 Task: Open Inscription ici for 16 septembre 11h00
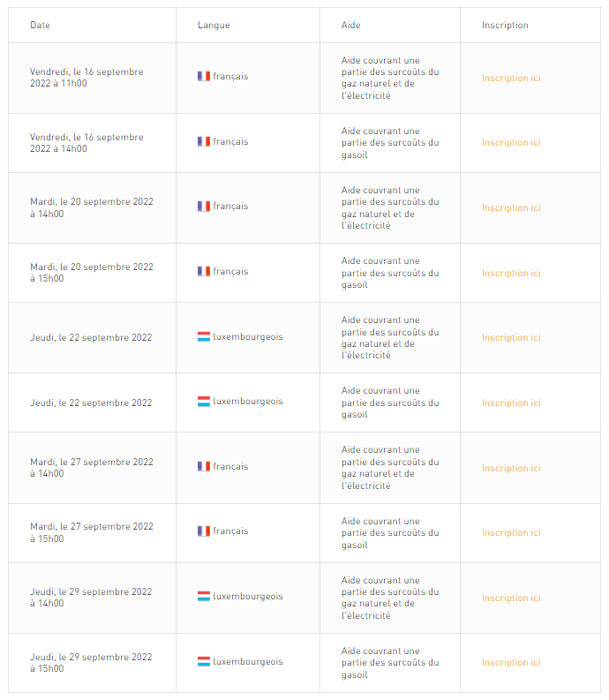(x=511, y=79)
